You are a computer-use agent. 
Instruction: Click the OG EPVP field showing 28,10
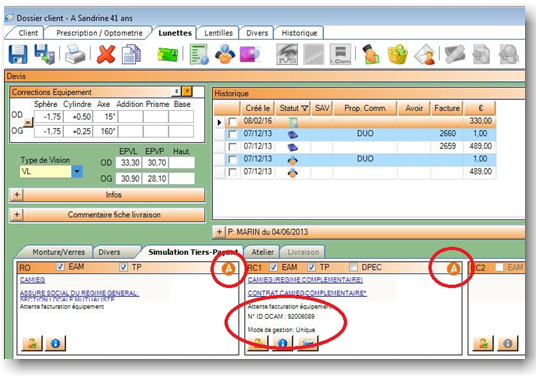[156, 178]
